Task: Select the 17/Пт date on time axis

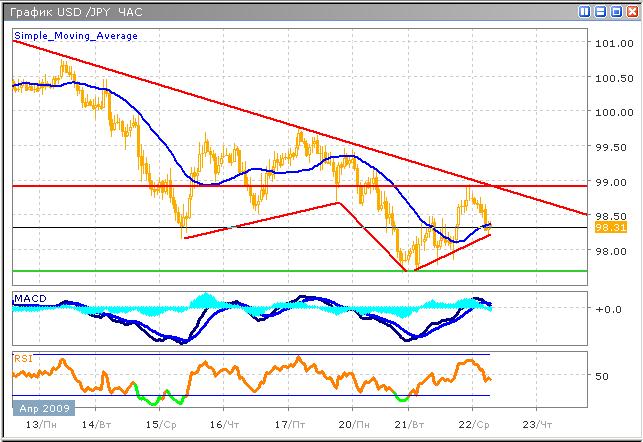Action: tap(289, 424)
